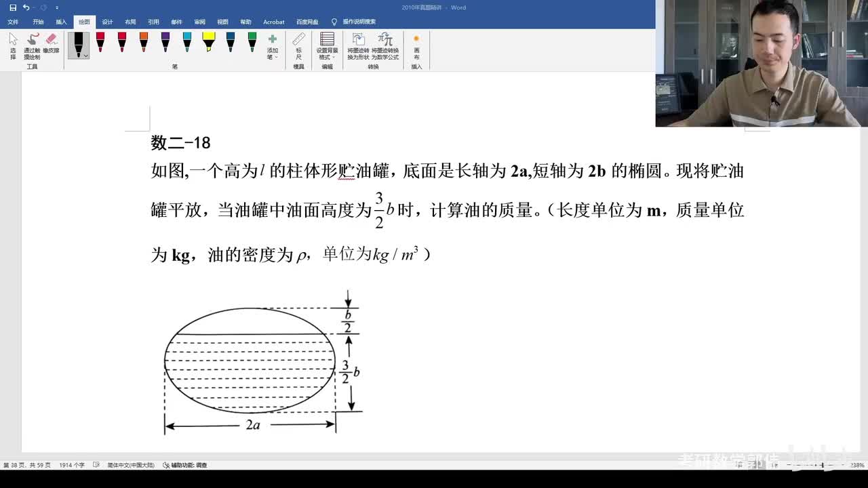Viewport: 868px width, 488px height.
Task: Choose the yellow highlighter
Action: coord(209,42)
